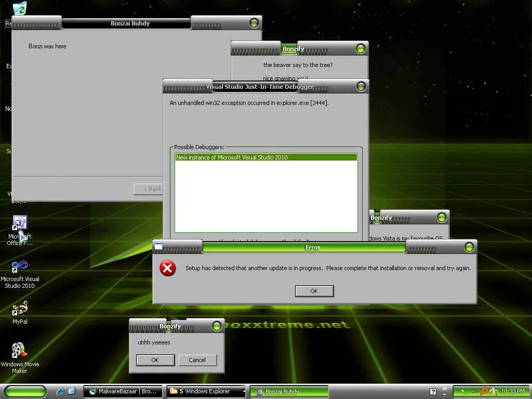The height and width of the screenshot is (399, 532).
Task: Launch Windows Movie Maker shortcut
Action: tap(20, 357)
